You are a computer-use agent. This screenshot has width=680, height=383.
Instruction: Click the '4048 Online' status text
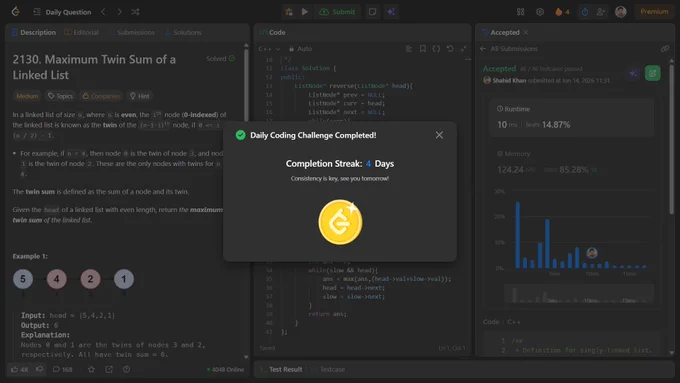pos(226,370)
